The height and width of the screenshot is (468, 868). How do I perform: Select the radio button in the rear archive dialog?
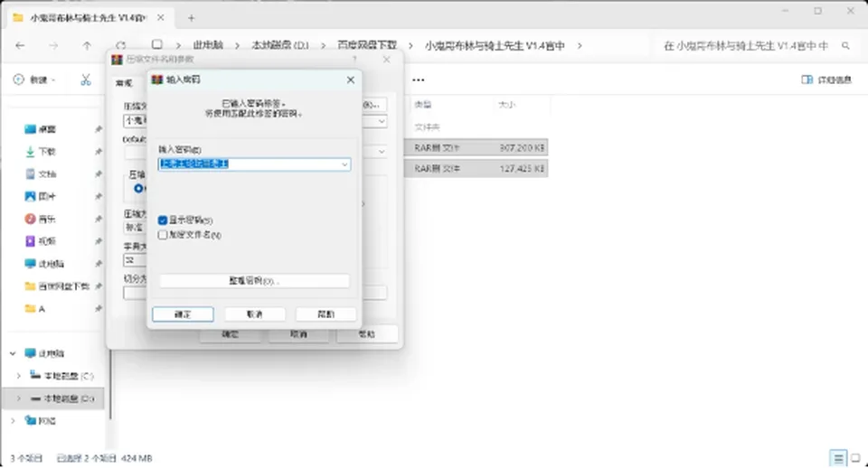pyautogui.click(x=138, y=189)
